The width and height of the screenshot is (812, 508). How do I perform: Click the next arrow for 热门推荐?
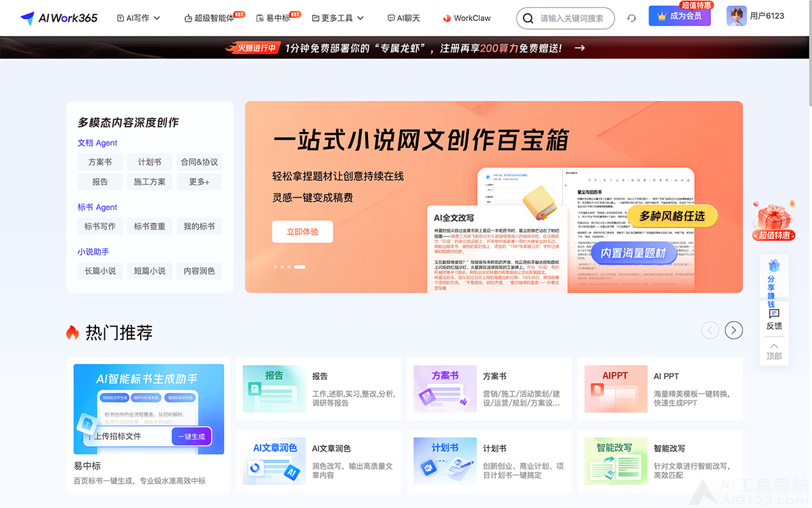tap(734, 330)
